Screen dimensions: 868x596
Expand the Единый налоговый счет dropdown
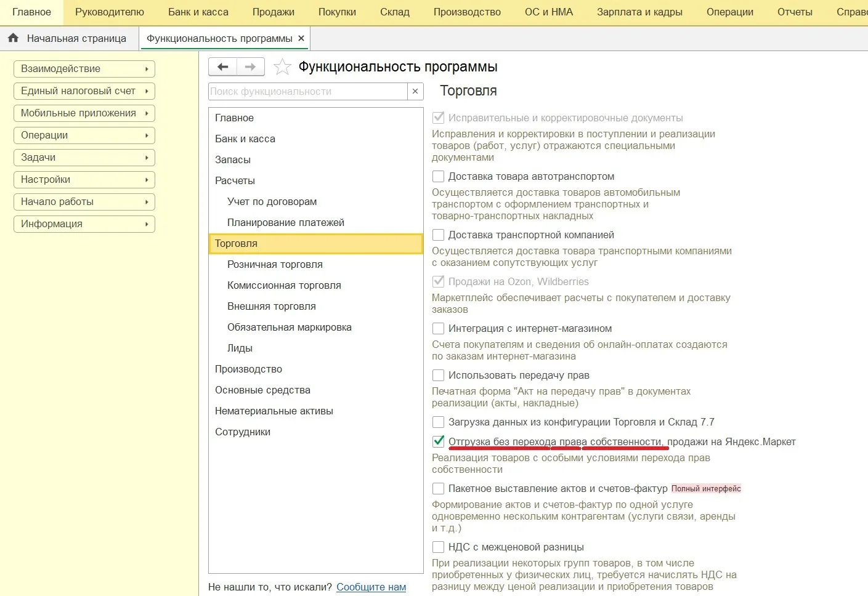(x=84, y=91)
